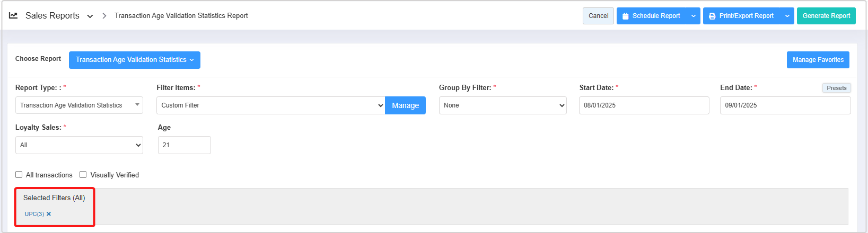The height and width of the screenshot is (233, 868).
Task: Open the Print/Export Report dropdown arrow
Action: click(787, 16)
